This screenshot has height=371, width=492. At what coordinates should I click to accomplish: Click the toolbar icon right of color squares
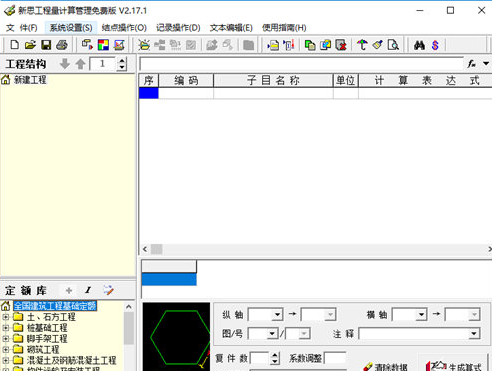coord(119,45)
